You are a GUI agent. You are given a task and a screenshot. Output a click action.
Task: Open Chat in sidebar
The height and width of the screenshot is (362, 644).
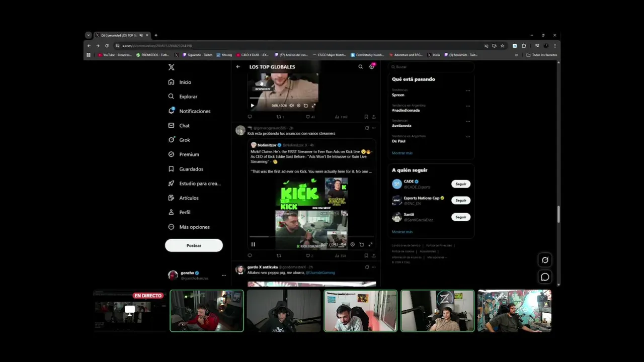tap(179, 126)
